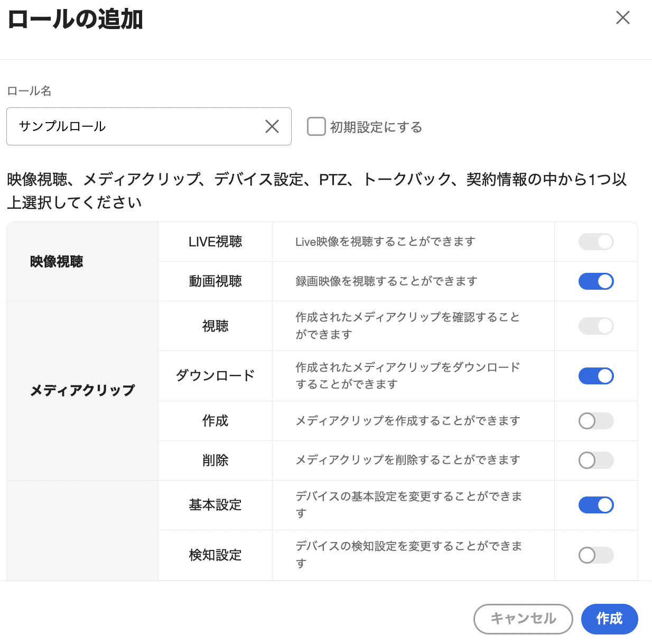Enable the メディアクリップ 視聴 toggle
The height and width of the screenshot is (644, 652).
596,326
